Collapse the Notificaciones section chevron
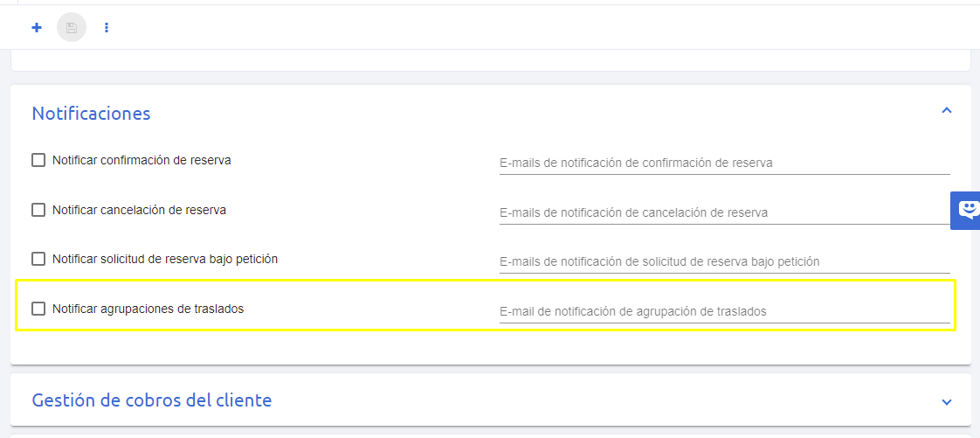This screenshot has width=980, height=438. [947, 111]
